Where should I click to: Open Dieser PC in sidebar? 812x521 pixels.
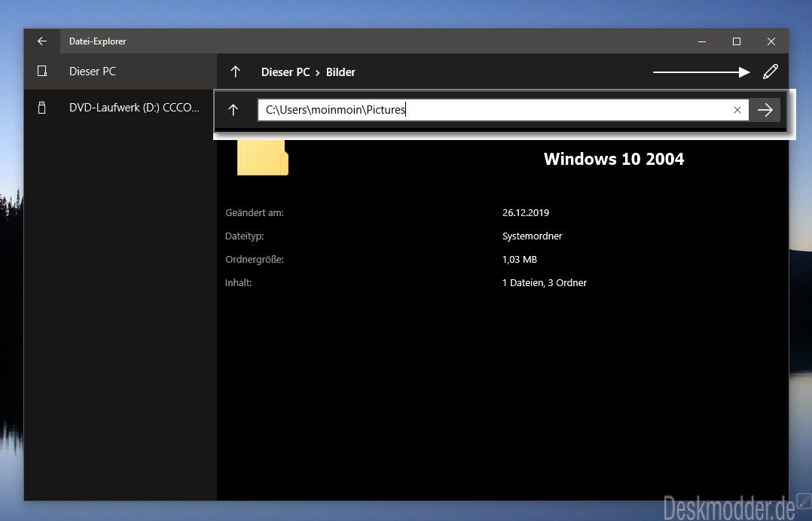click(x=121, y=72)
